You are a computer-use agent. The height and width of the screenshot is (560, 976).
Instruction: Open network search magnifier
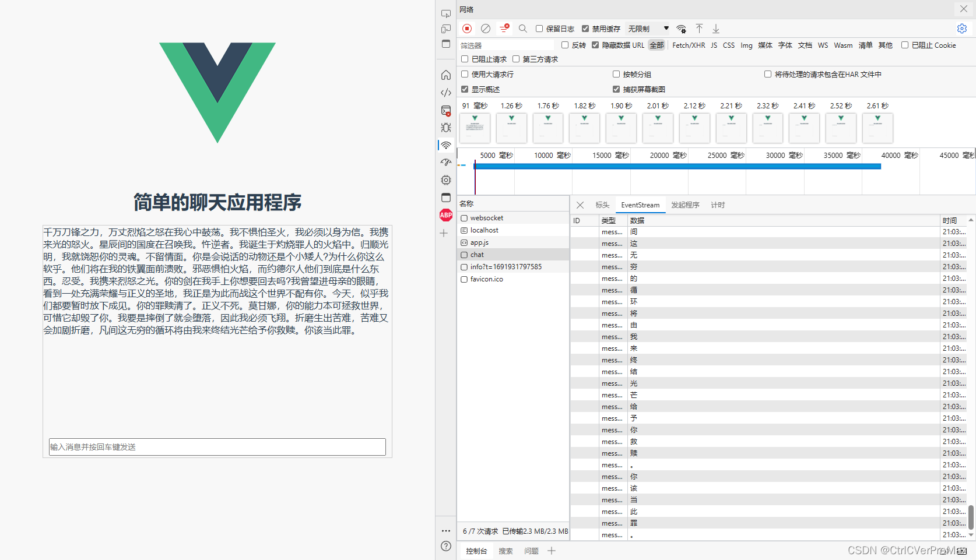point(523,29)
